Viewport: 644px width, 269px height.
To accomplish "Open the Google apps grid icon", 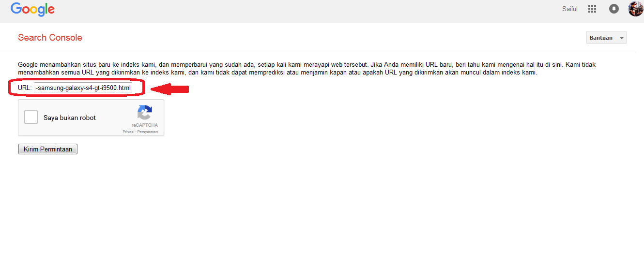I will 592,9.
